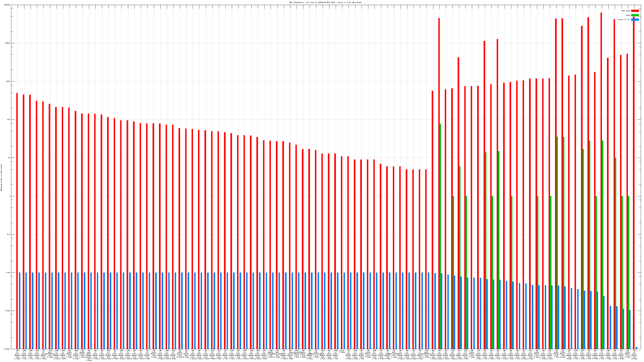The width and height of the screenshot is (644, 362).
Task: Click the 'none 8 hops' x-axis label
Action: point(342,351)
